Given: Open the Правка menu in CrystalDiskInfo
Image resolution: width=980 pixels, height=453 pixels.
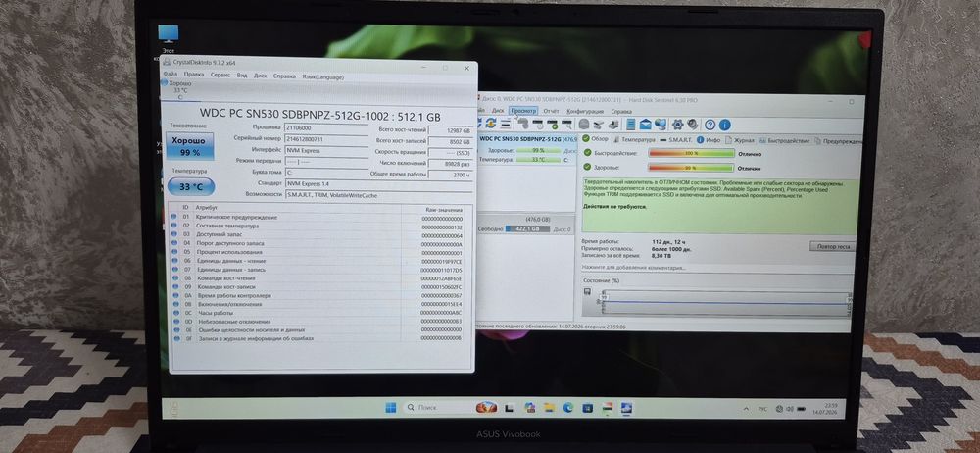Looking at the screenshot, I should click(x=194, y=75).
